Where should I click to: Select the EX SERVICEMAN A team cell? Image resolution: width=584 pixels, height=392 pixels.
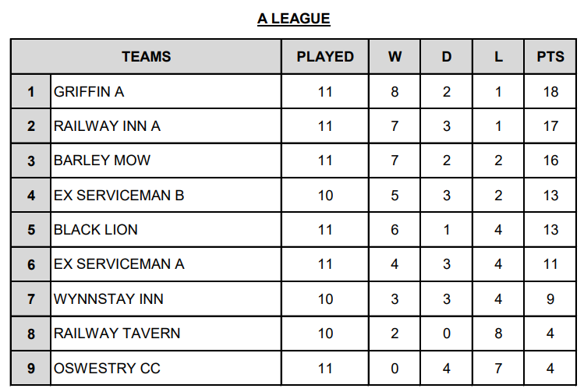119,264
